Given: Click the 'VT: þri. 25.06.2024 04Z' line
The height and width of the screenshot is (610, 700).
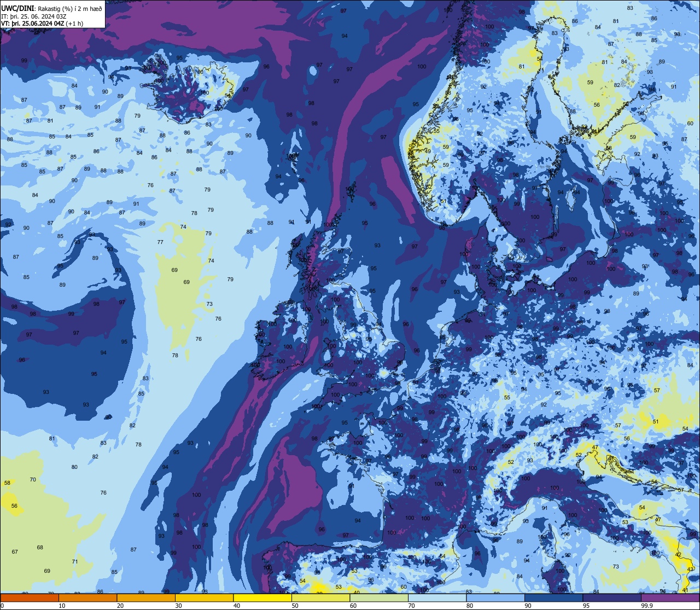Looking at the screenshot, I should coord(33,24).
